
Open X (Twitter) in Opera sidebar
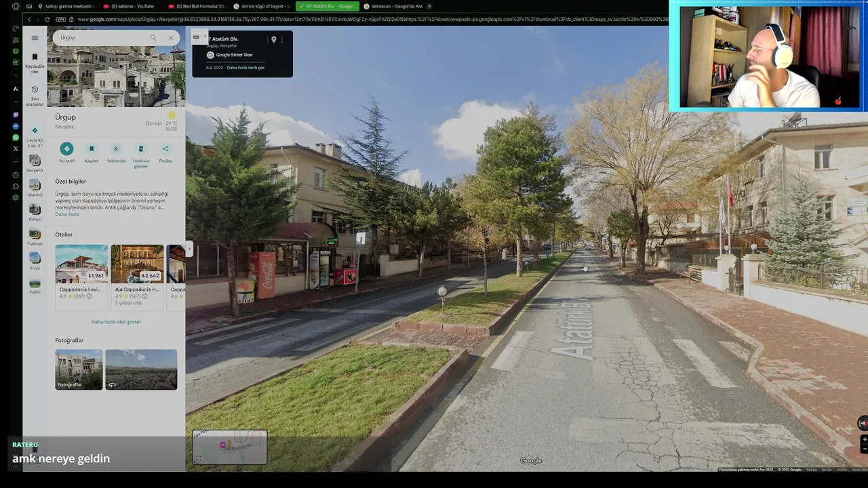(16, 148)
